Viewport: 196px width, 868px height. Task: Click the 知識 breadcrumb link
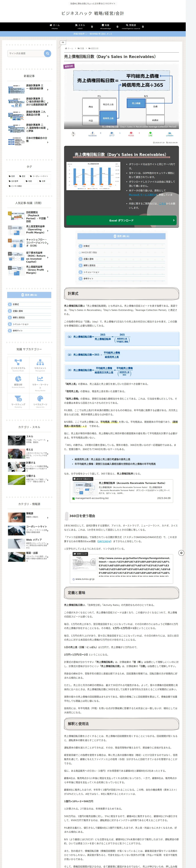tap(82, 48)
